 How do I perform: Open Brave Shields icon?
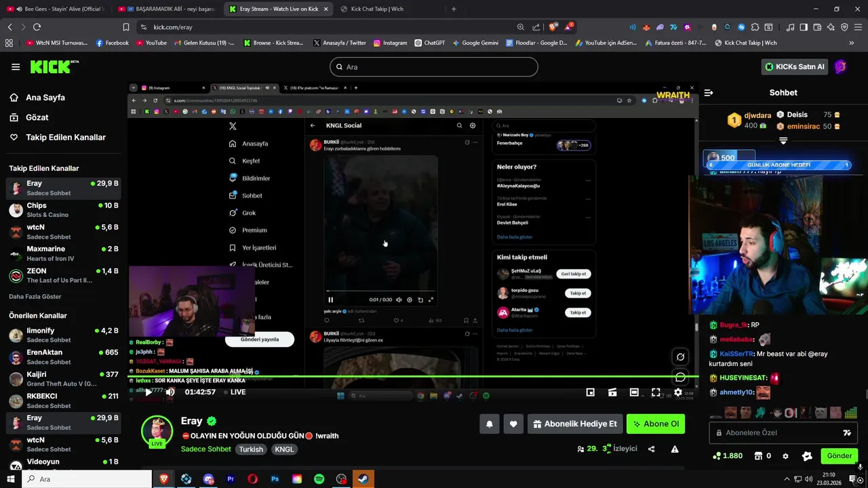click(x=553, y=27)
